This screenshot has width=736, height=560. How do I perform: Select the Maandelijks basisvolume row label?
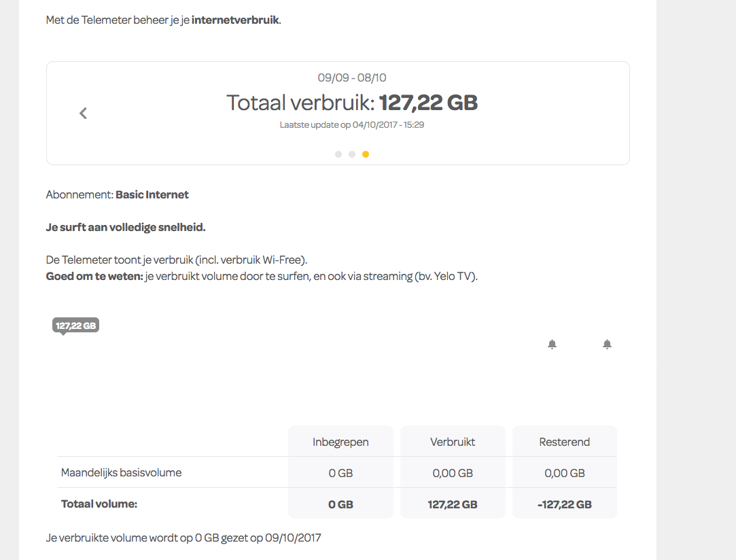(121, 473)
